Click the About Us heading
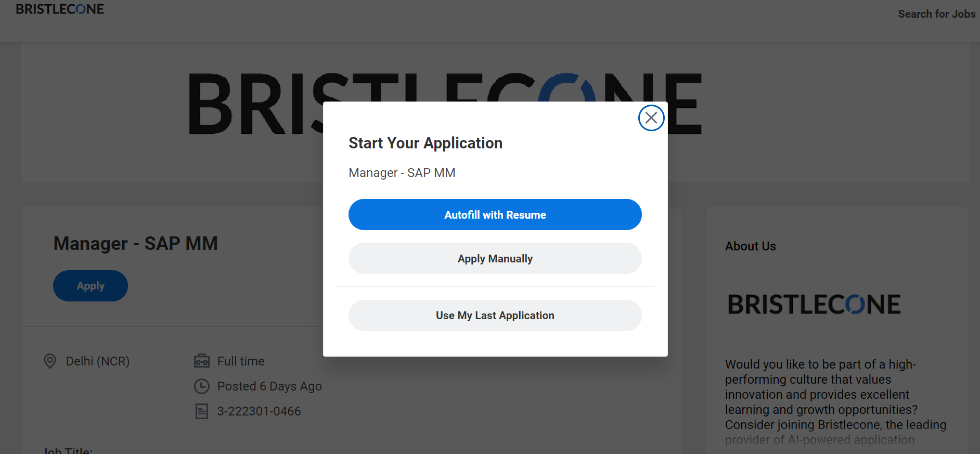The height and width of the screenshot is (454, 980). tap(751, 246)
